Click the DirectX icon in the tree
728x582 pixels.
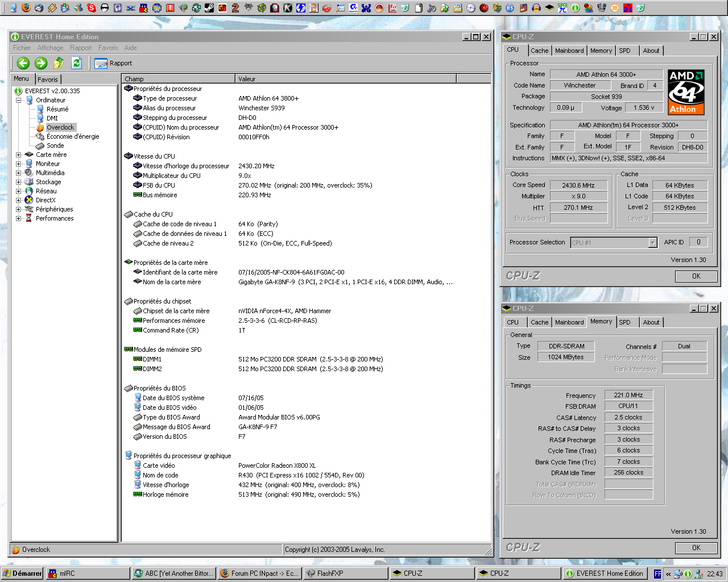29,200
